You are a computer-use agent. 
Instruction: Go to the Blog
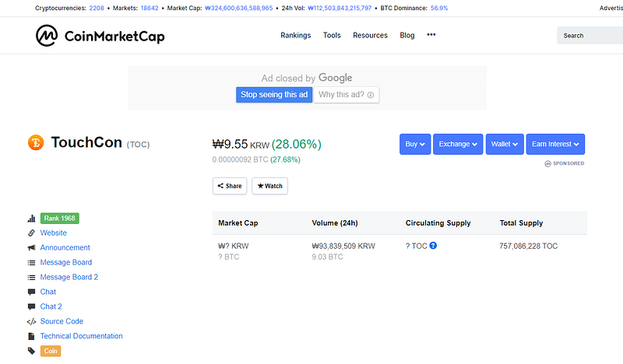(407, 35)
